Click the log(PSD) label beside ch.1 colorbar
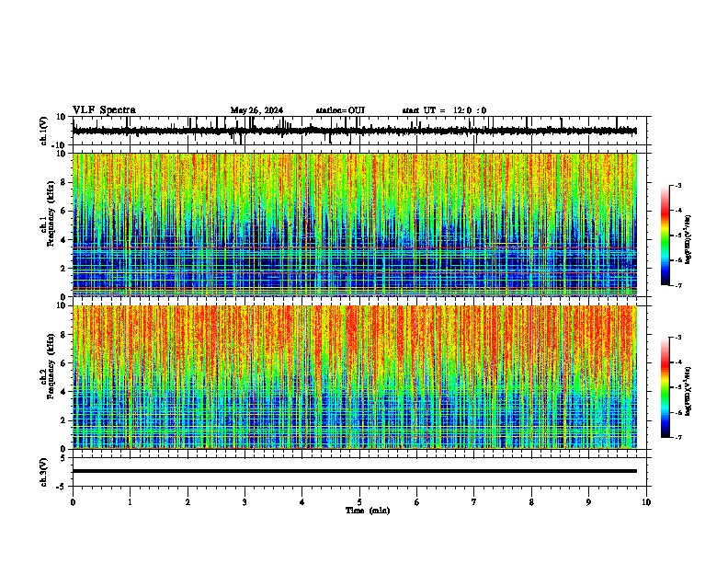 (688, 239)
